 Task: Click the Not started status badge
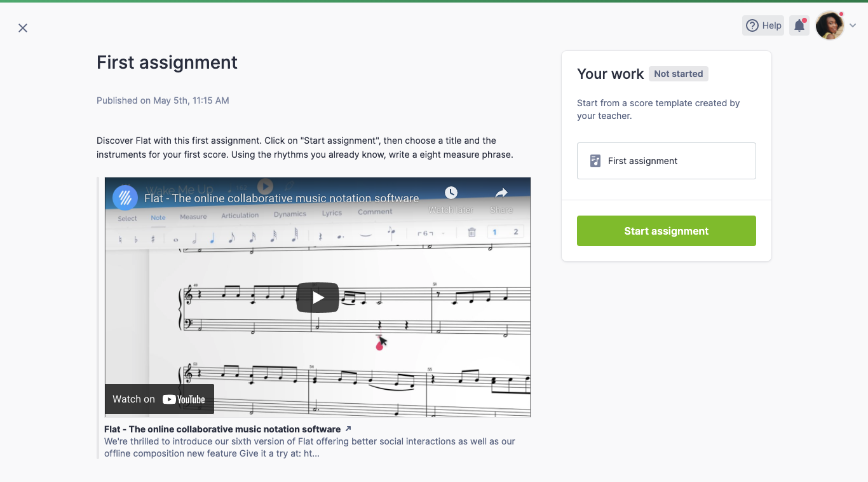point(678,74)
